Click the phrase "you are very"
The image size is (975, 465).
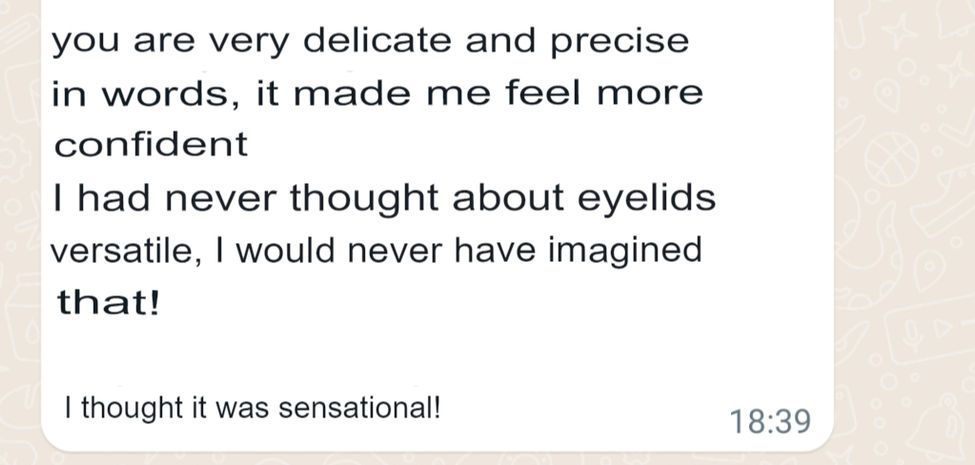click(x=170, y=41)
